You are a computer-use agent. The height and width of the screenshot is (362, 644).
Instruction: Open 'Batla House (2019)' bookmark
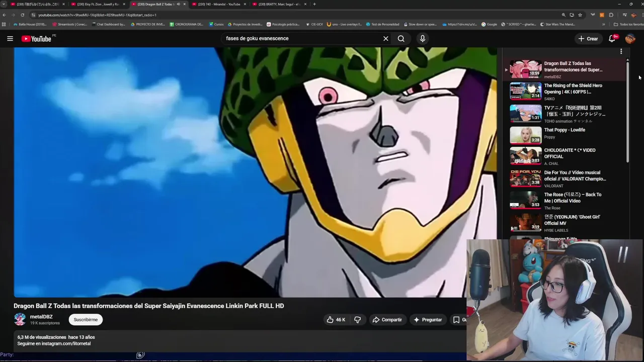(30, 24)
